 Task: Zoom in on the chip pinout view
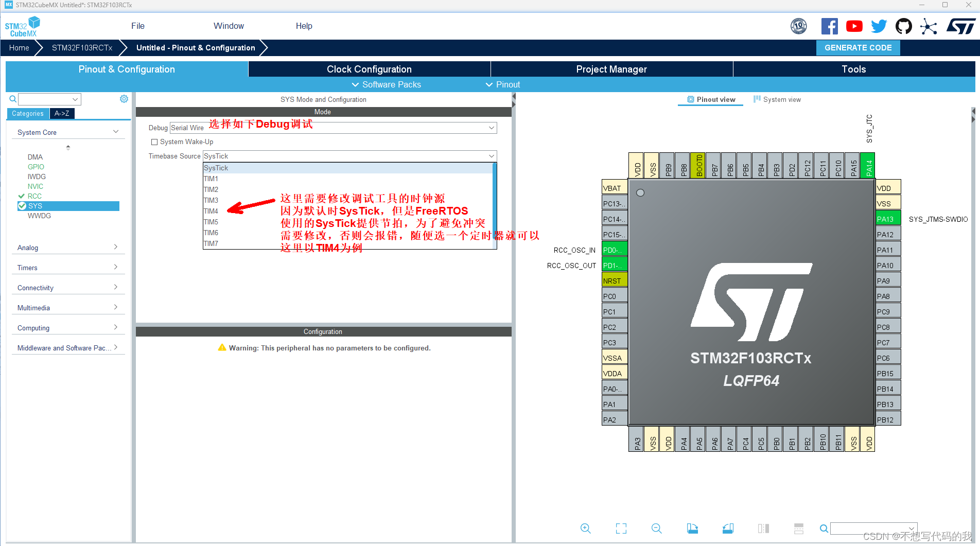586,529
